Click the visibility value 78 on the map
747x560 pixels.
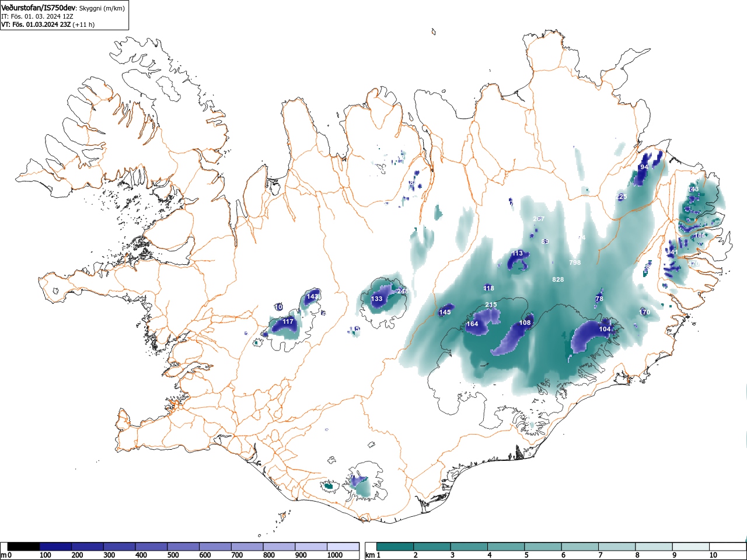tap(599, 299)
